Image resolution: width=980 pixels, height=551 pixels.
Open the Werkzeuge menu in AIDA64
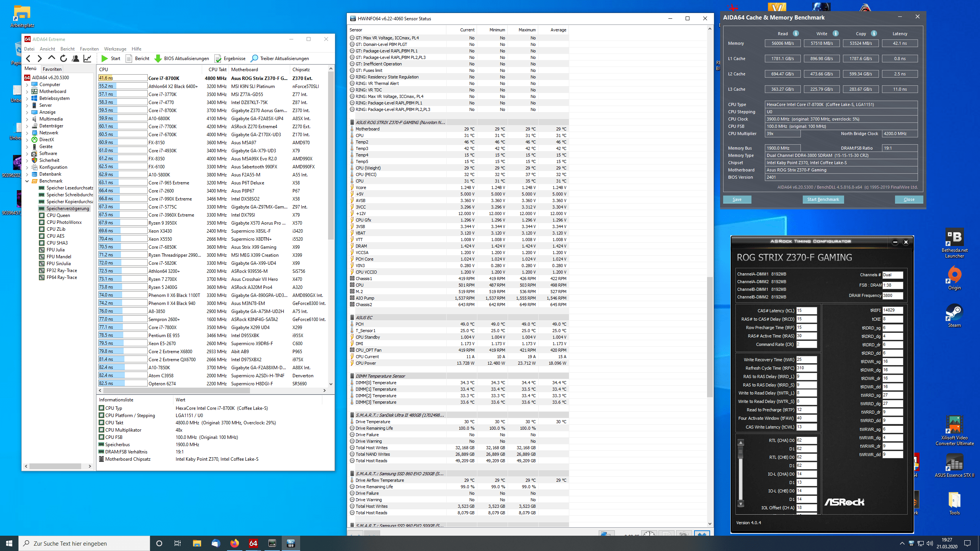[115, 49]
